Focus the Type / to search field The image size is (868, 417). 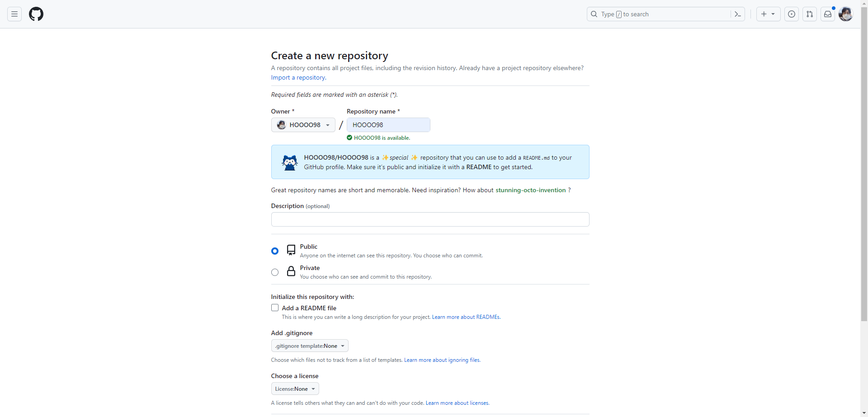tap(665, 14)
